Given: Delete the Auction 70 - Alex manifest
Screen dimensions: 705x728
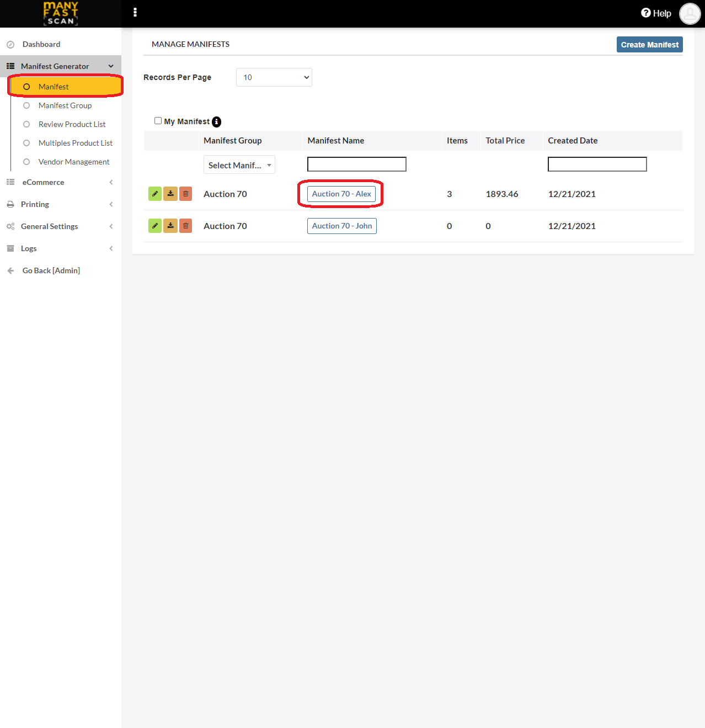Looking at the screenshot, I should (186, 194).
